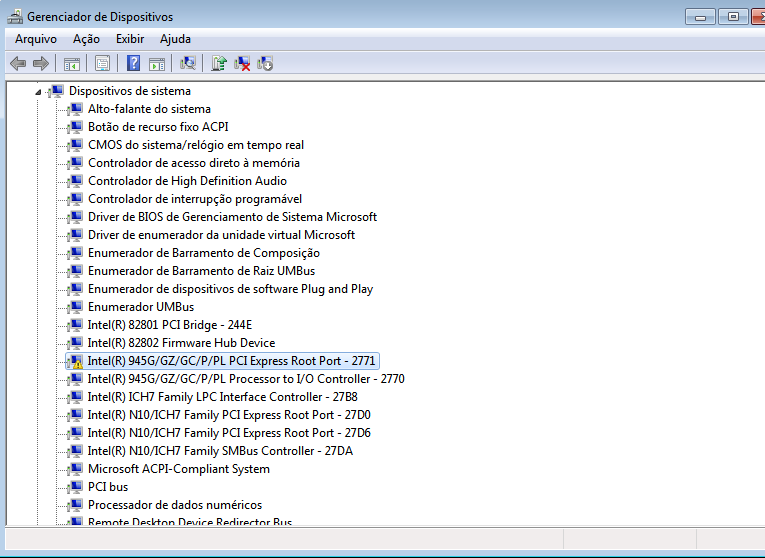Select N10/ICH7 PCI Express Root Port - 27D0
Screen dimensions: 765x558
tap(229, 415)
